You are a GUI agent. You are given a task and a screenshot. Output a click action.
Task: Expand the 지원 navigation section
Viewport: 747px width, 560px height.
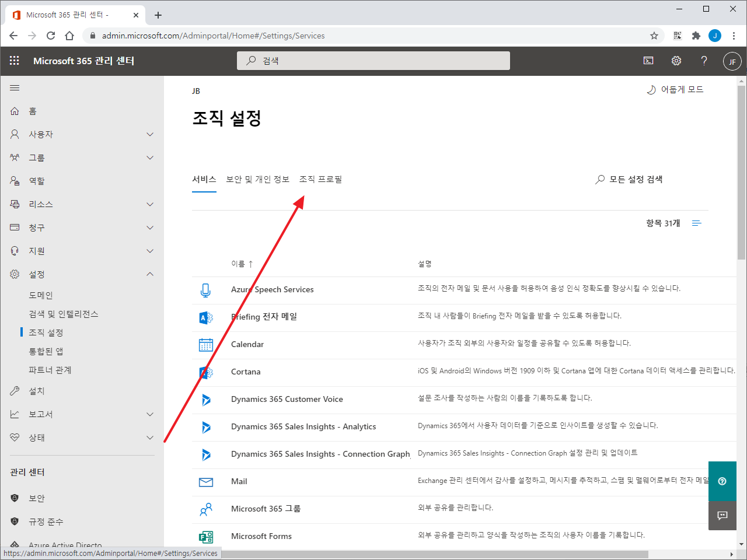tap(150, 251)
